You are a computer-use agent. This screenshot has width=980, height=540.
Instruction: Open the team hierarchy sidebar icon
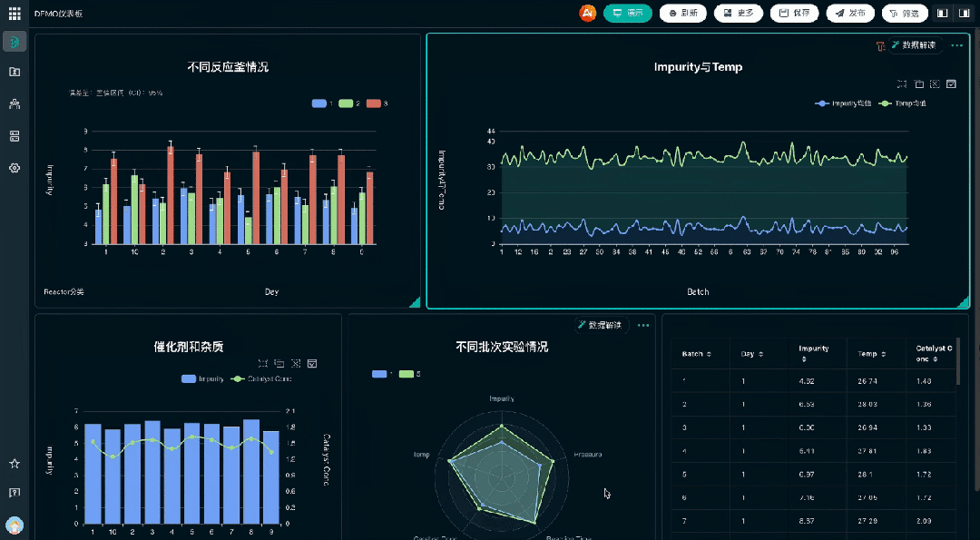pyautogui.click(x=15, y=103)
